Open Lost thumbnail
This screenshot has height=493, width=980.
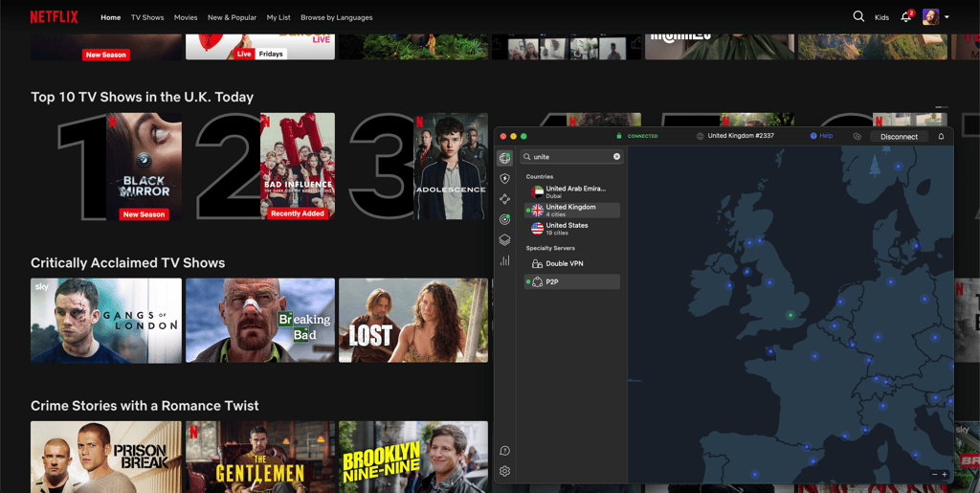point(413,321)
